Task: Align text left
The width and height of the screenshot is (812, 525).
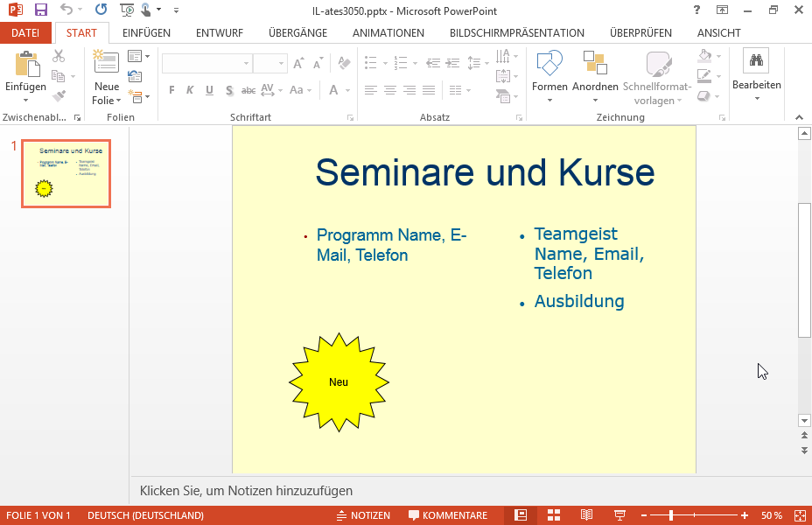Action: pos(370,90)
